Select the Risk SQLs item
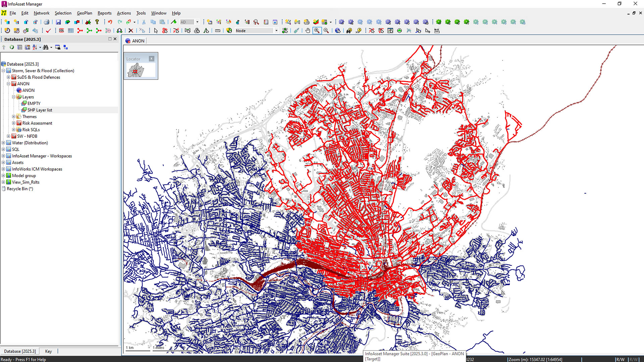 click(31, 130)
